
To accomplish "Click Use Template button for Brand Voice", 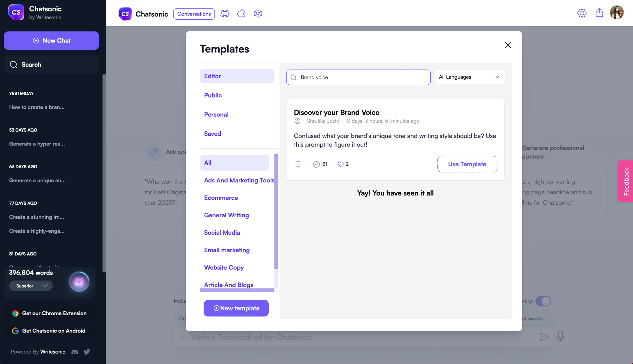I will 467,164.
